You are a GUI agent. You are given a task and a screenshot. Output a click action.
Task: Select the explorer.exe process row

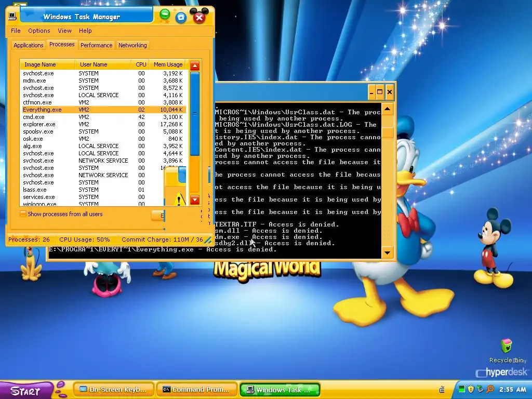point(103,124)
